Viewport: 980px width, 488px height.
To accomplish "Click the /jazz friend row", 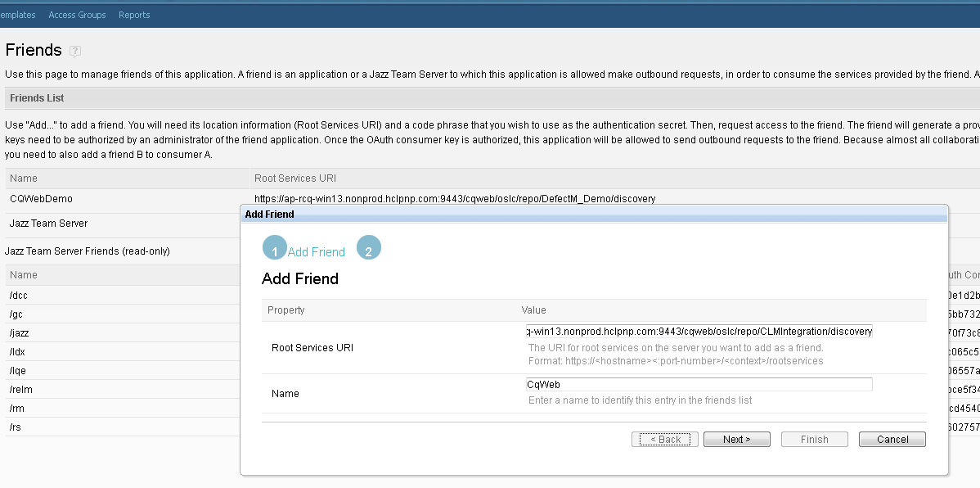I will click(x=20, y=333).
